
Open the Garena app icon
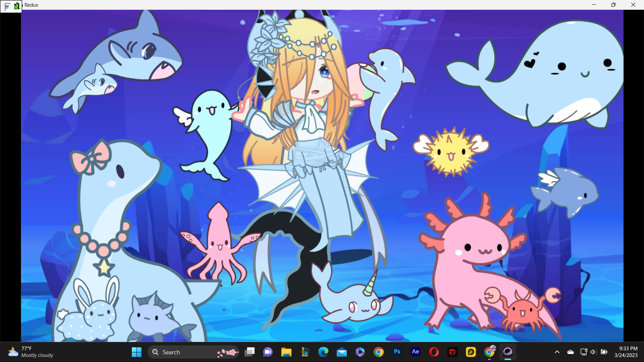pyautogui.click(x=452, y=352)
